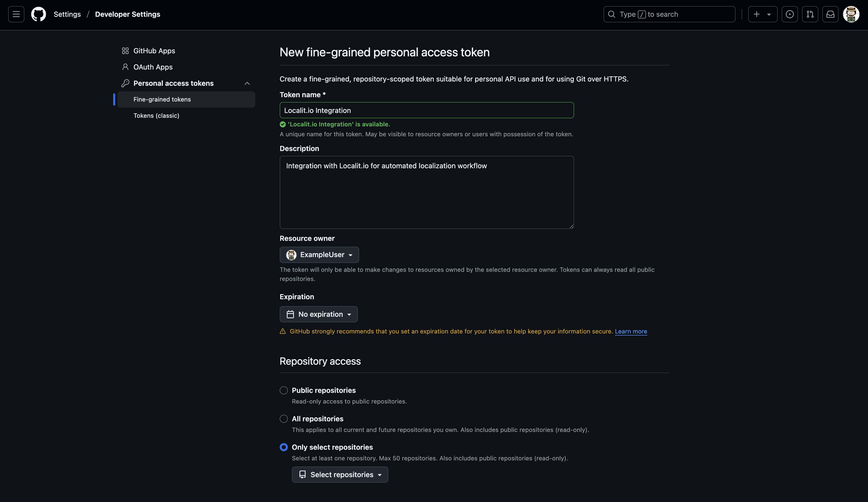This screenshot has width=868, height=502.
Task: Go to Fine-grained tokens page
Action: [x=186, y=99]
